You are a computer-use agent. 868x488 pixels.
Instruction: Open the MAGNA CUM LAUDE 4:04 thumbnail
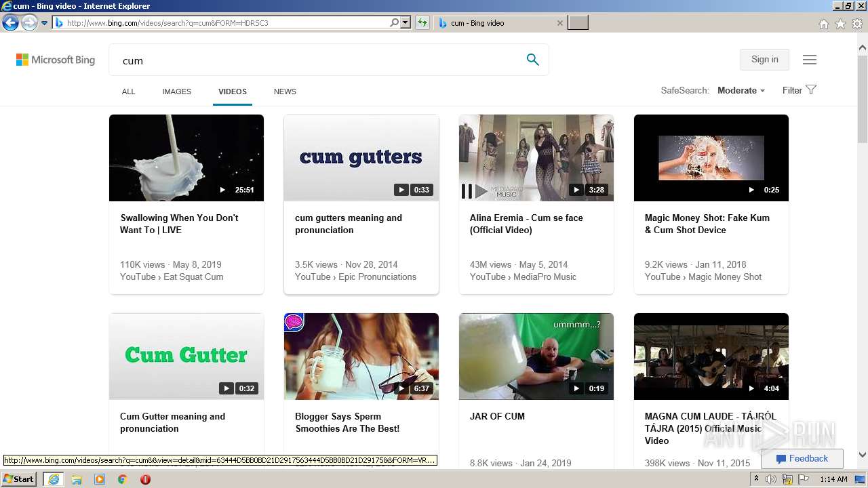pos(711,357)
